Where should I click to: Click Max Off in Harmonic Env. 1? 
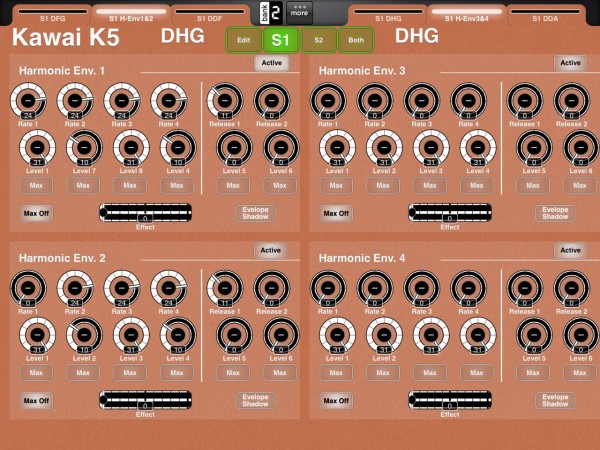[x=36, y=214]
